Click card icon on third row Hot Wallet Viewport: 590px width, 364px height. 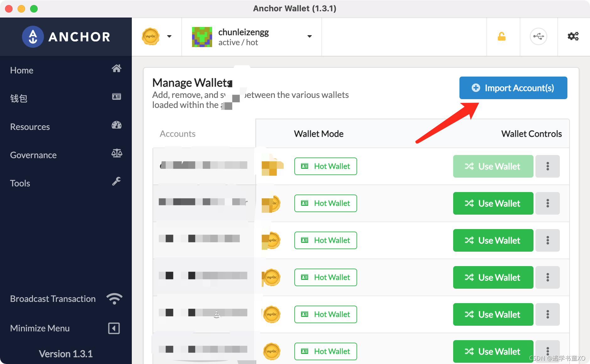[x=304, y=240]
